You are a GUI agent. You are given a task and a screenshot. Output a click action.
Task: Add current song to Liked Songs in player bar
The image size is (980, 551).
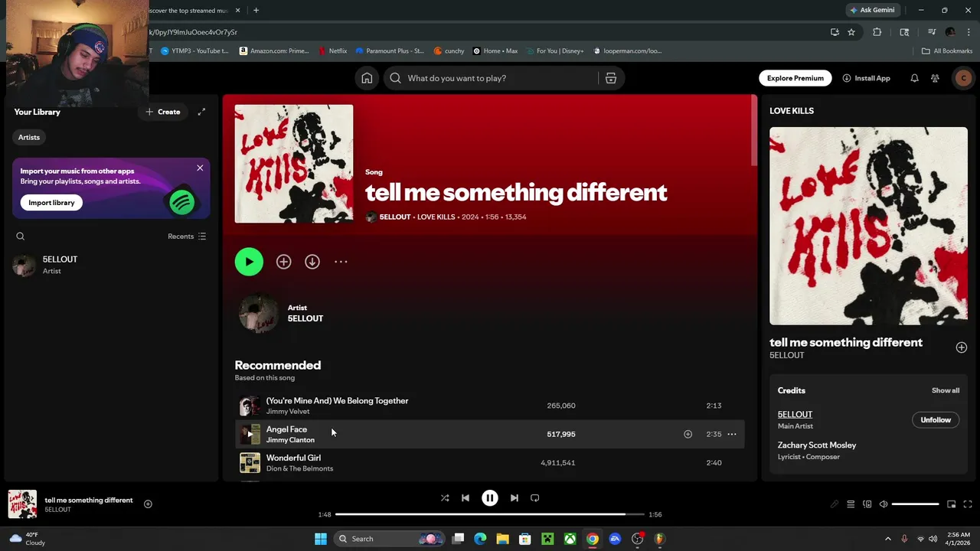148,504
